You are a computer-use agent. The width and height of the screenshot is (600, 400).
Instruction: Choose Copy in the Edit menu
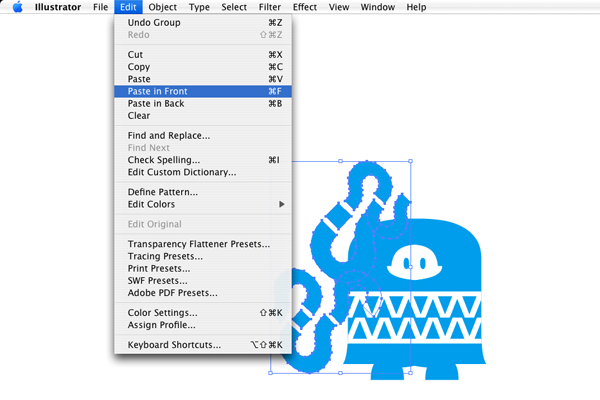tap(203, 67)
